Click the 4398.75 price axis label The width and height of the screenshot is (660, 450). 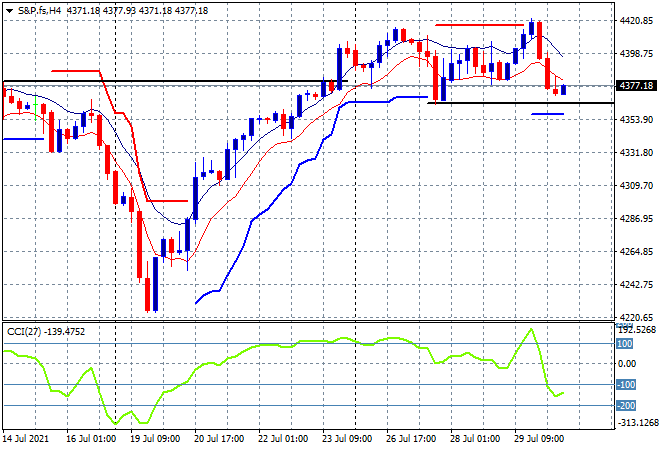[636, 53]
